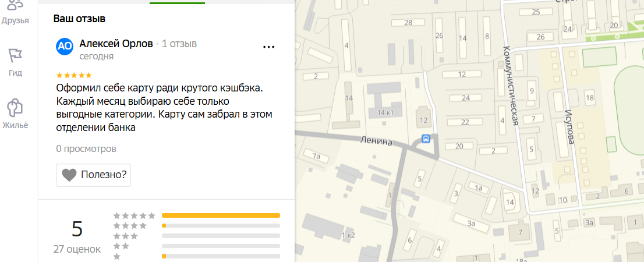The image size is (644, 262).
Task: Click the bus stop icon on the map
Action: [x=426, y=139]
